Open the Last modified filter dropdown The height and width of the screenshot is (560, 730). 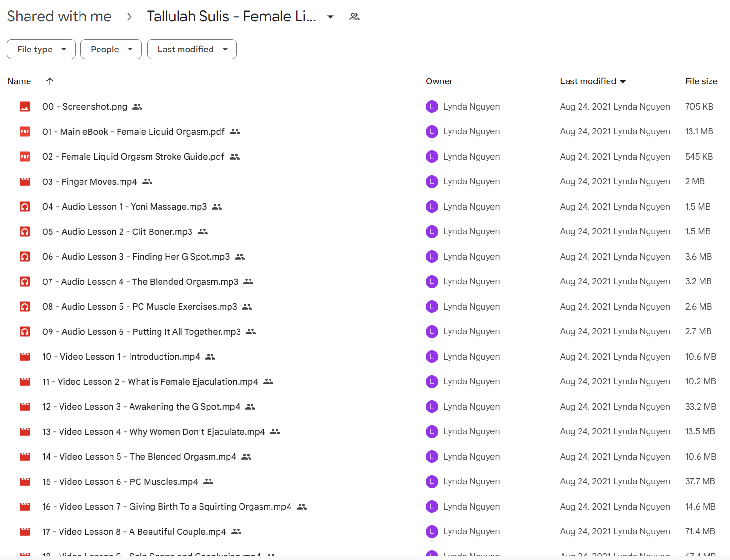click(192, 49)
